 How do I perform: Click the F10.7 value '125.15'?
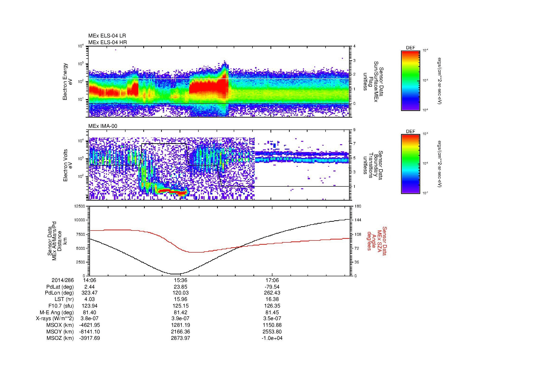tap(181, 306)
